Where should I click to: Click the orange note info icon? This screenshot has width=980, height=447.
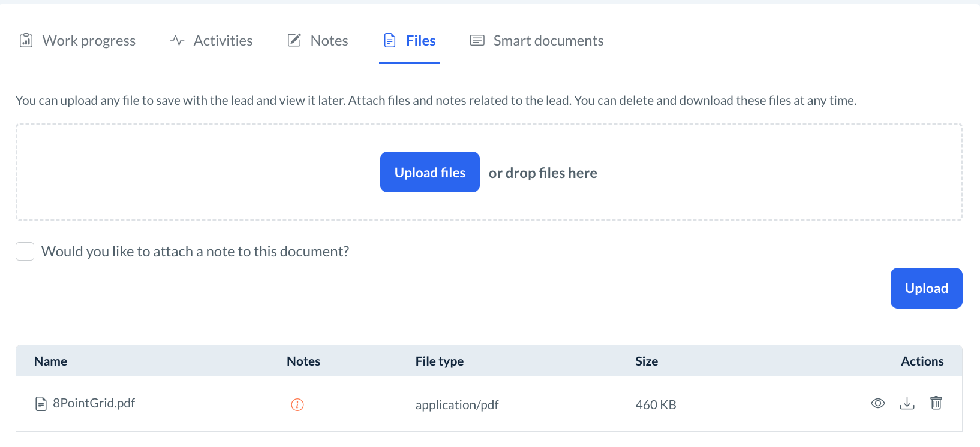coord(297,405)
